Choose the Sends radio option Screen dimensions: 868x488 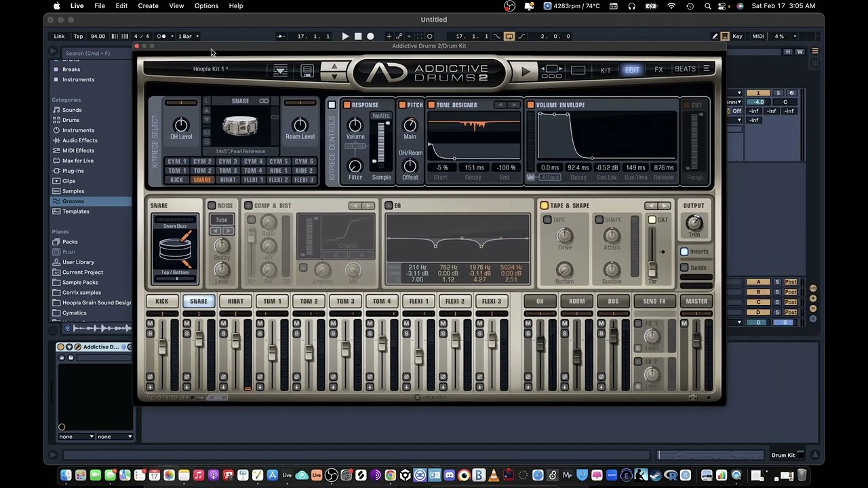(684, 268)
